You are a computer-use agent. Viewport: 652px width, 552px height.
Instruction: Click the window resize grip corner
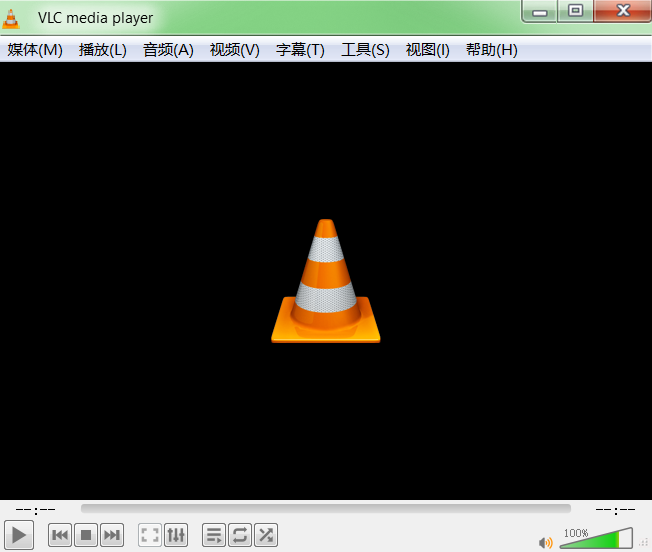644,543
